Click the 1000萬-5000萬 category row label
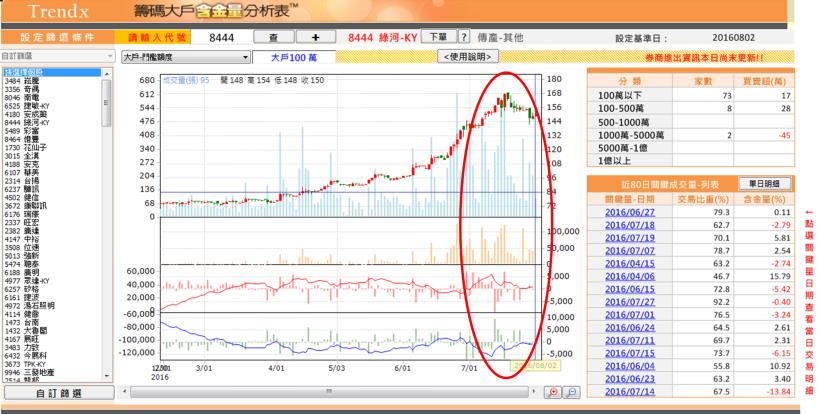 pos(631,135)
